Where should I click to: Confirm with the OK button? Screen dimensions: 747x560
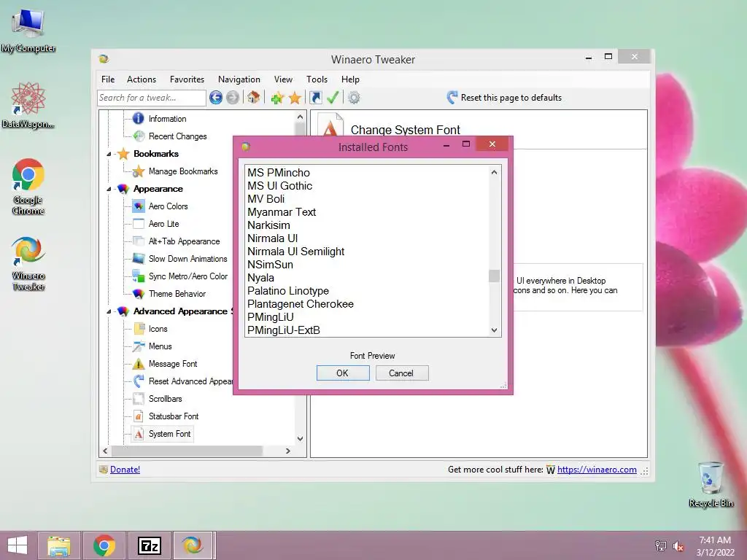343,373
